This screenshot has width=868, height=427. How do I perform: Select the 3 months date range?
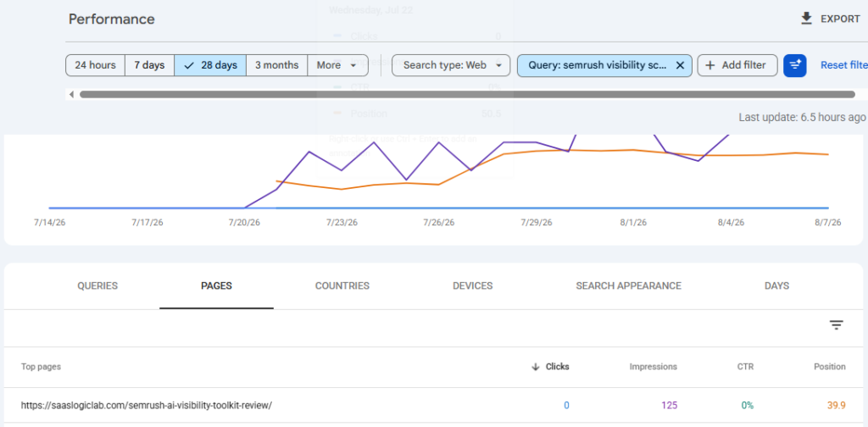277,65
